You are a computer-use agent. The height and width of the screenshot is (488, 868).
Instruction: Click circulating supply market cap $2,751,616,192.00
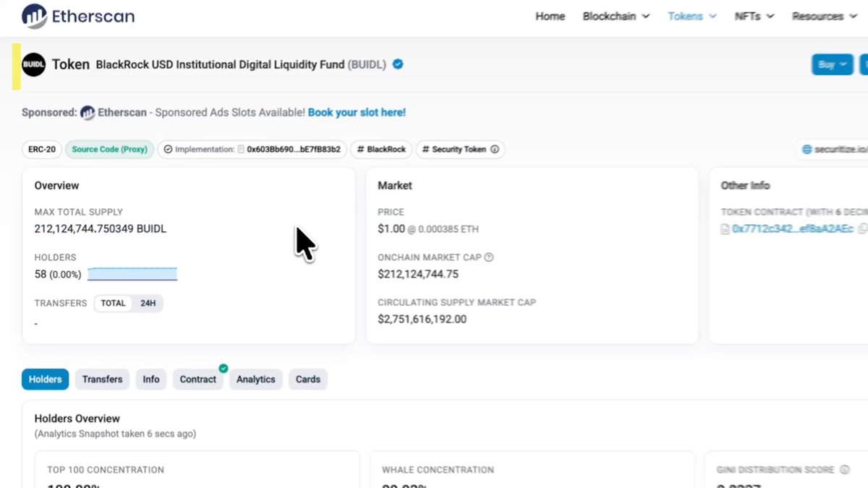pyautogui.click(x=422, y=320)
